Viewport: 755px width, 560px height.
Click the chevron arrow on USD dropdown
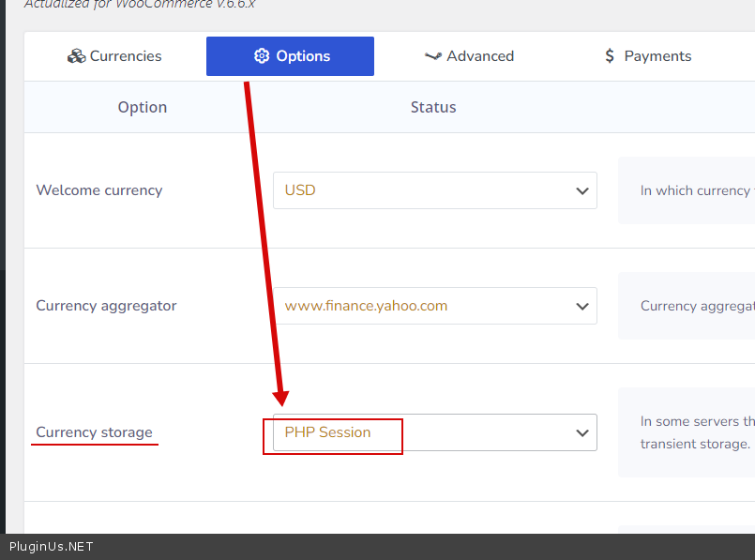581,190
